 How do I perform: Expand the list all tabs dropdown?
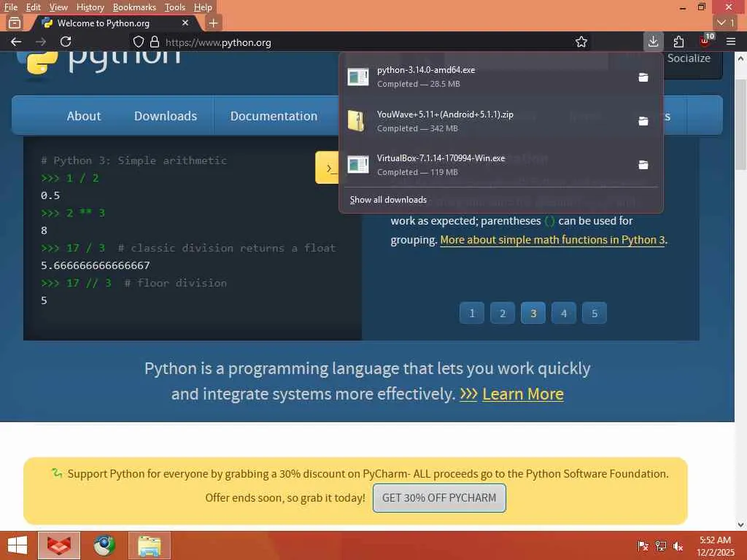tap(726, 23)
